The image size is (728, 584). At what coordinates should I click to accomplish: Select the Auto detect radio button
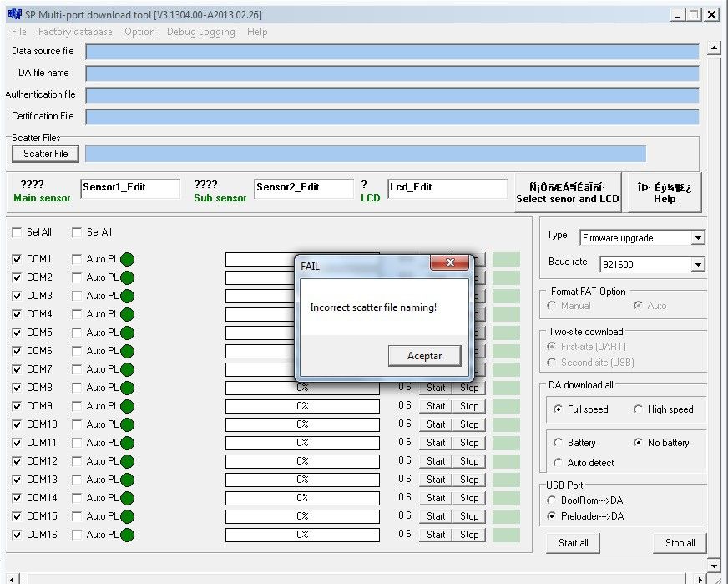[x=558, y=462]
